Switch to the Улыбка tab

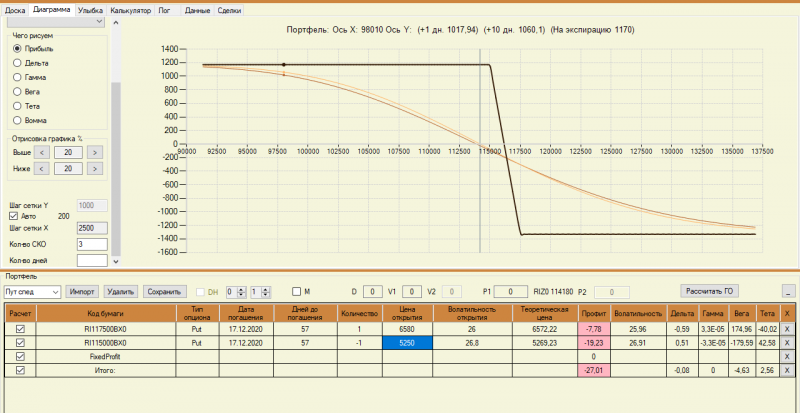tap(90, 10)
